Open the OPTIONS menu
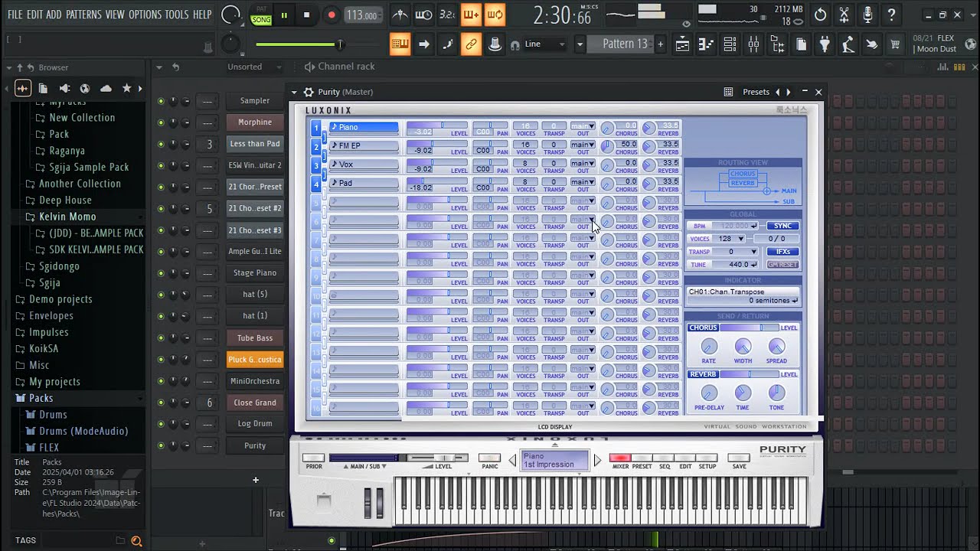Image resolution: width=980 pixels, height=551 pixels. point(145,15)
